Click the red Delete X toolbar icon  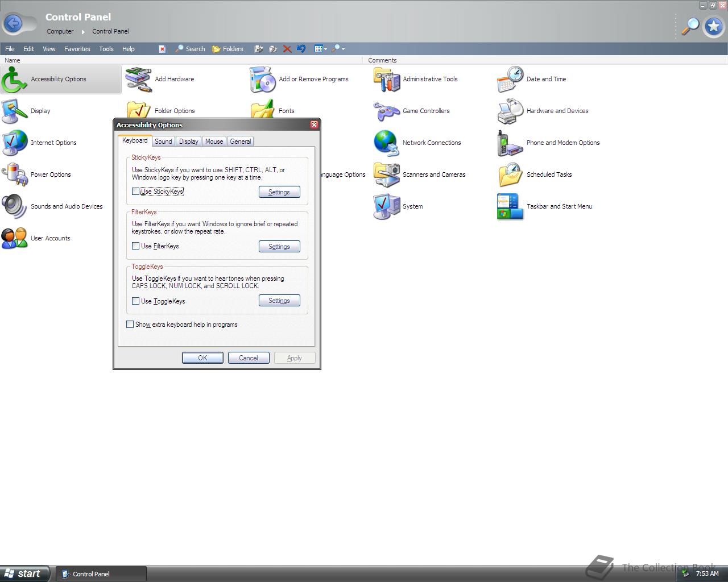[x=287, y=49]
